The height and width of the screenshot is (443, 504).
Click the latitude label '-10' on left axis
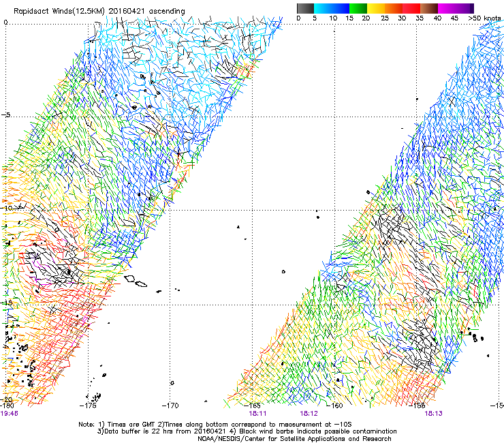7,208
